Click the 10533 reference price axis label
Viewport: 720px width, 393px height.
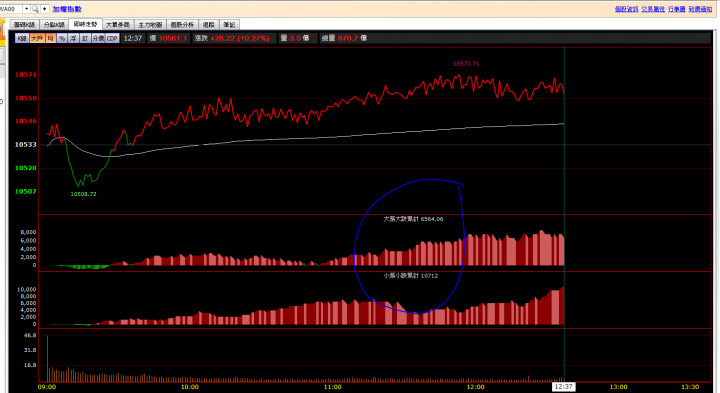click(25, 145)
